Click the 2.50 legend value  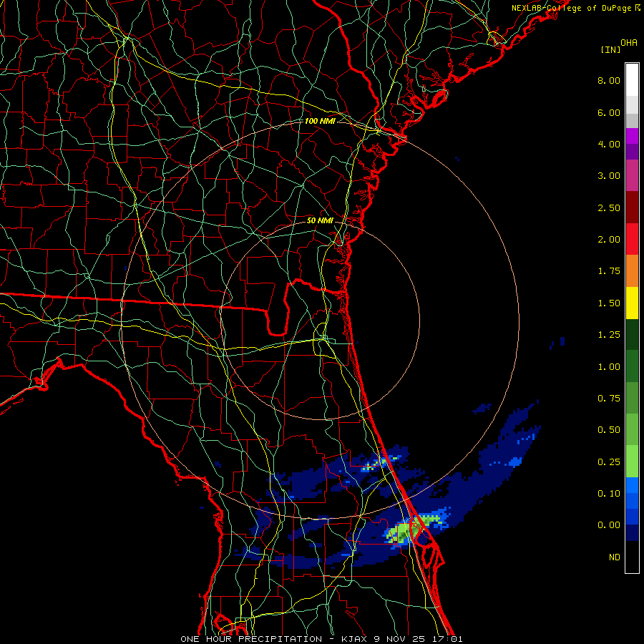609,208
